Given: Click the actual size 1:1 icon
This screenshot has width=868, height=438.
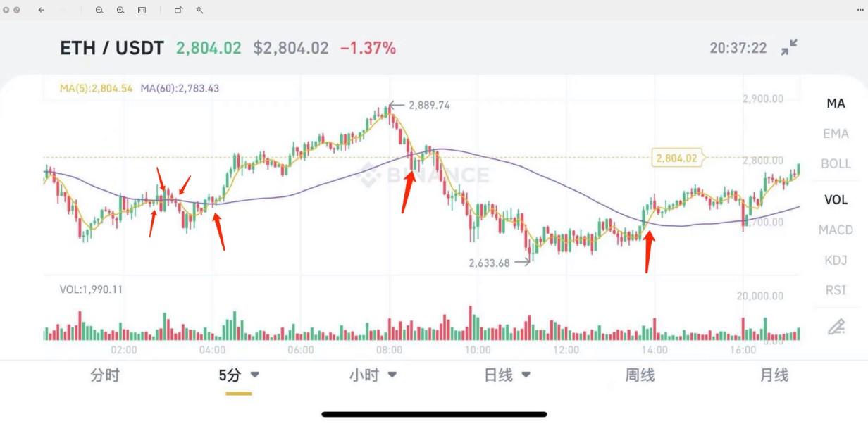Looking at the screenshot, I should pos(142,11).
